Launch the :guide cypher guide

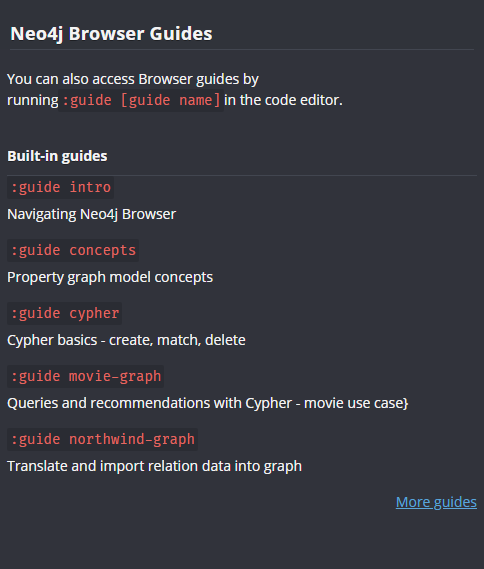click(65, 314)
